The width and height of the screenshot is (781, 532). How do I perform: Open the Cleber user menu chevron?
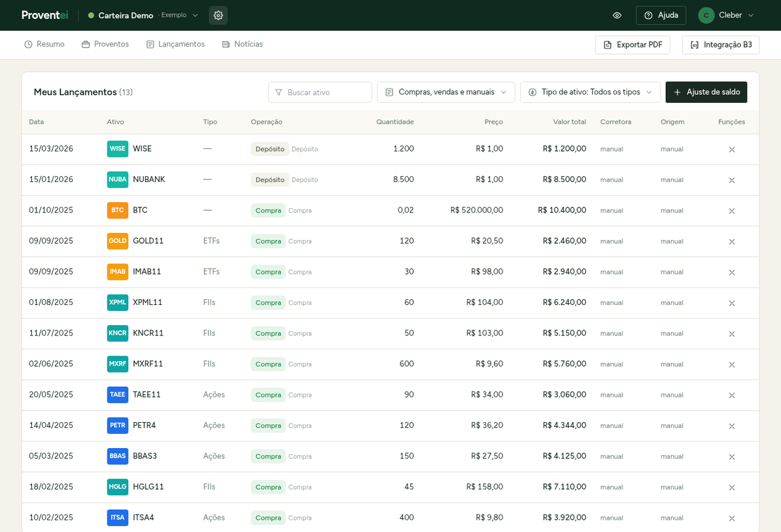coord(751,16)
